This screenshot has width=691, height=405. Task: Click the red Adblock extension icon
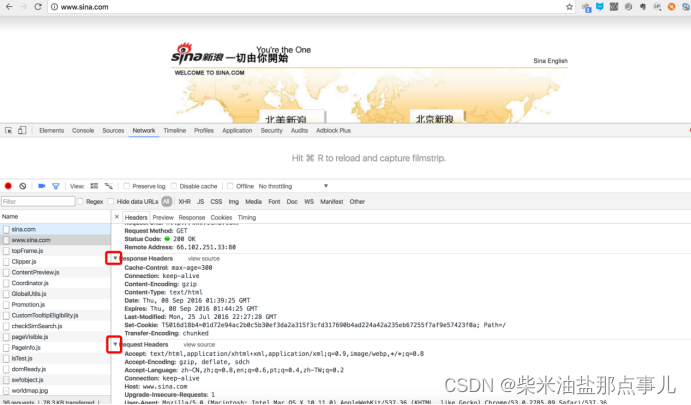coord(672,7)
